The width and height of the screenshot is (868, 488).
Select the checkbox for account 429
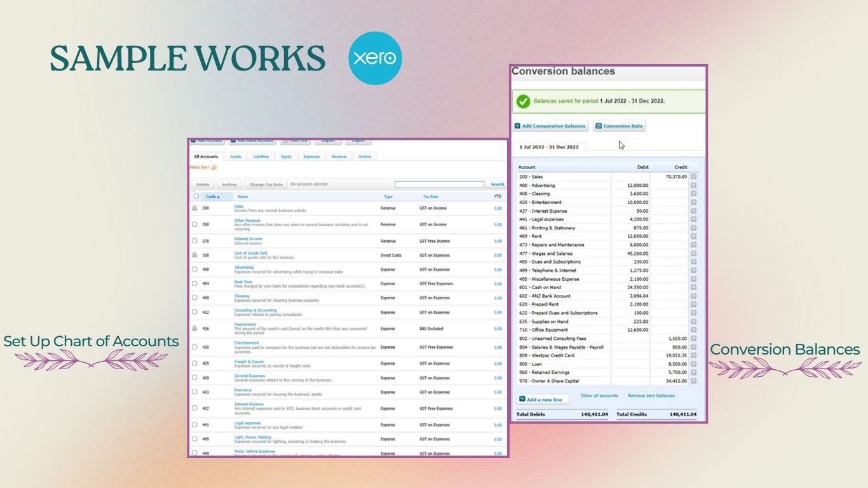click(194, 378)
